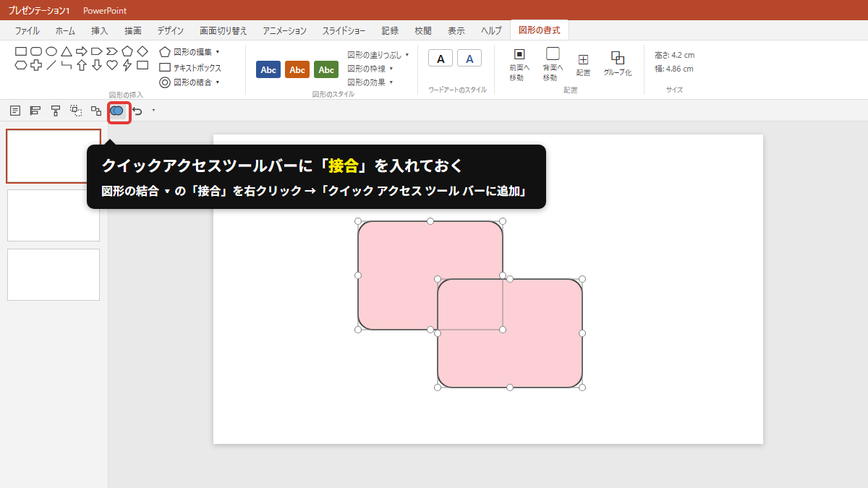Select the right arrow shape

coord(82,51)
